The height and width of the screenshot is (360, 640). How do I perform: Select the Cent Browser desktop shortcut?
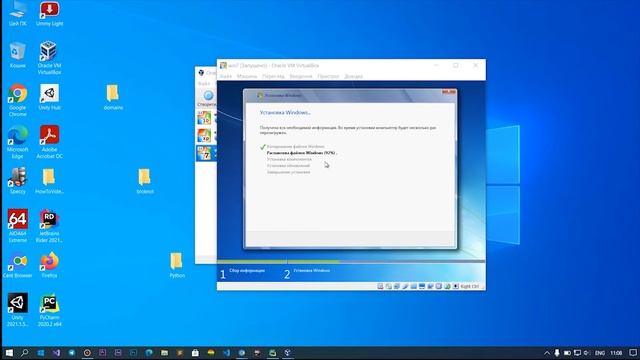(18, 265)
